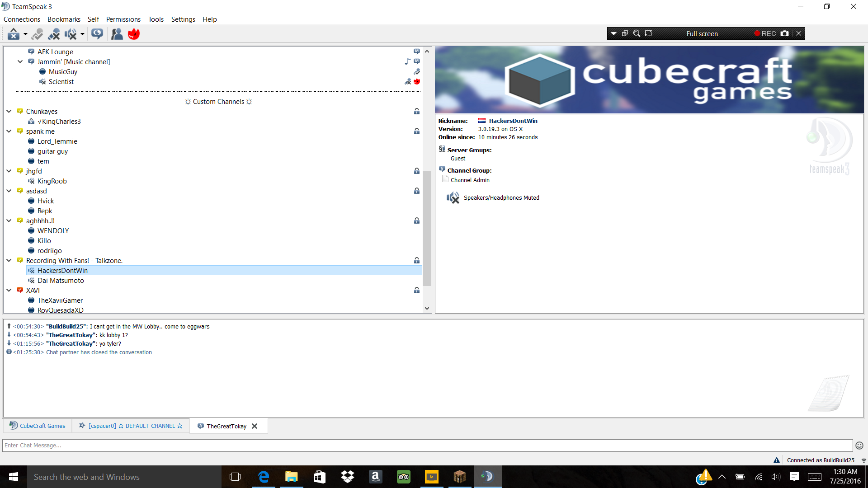Click the Toggle Away Status toolbar icon
The image size is (868, 488).
coord(14,34)
